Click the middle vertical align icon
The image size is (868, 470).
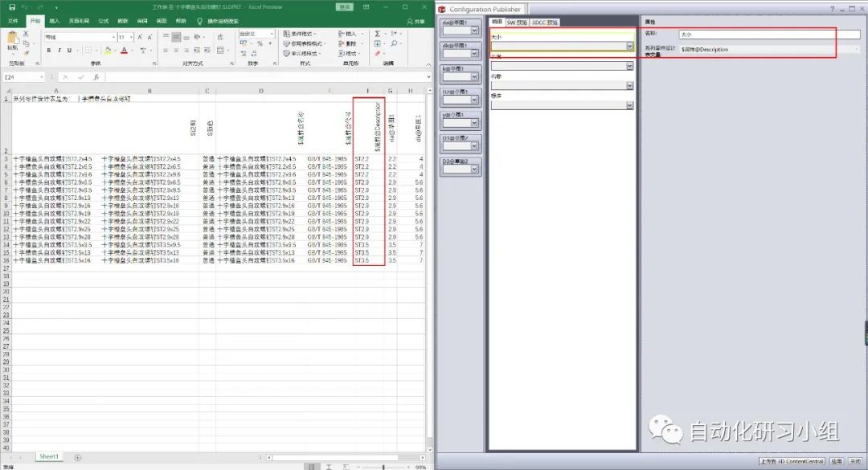176,37
